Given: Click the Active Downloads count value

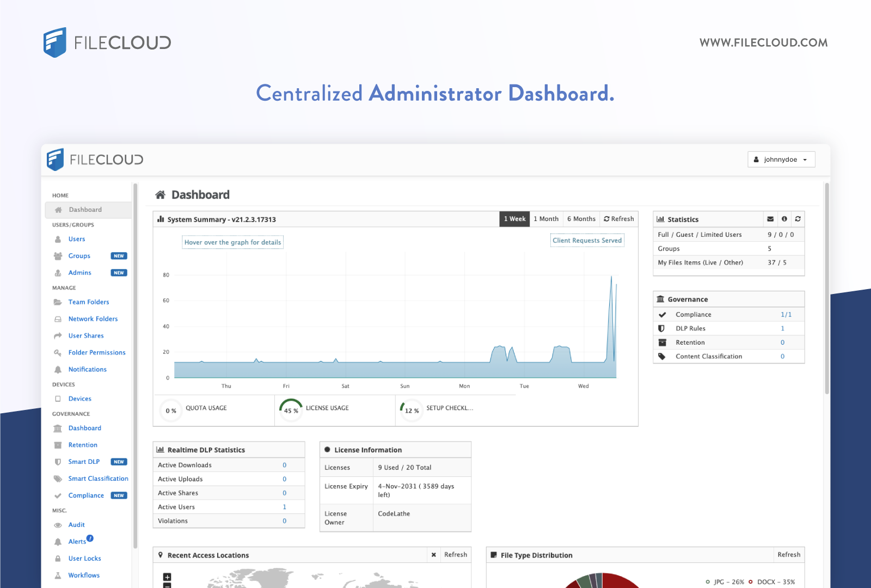Looking at the screenshot, I should tap(284, 465).
